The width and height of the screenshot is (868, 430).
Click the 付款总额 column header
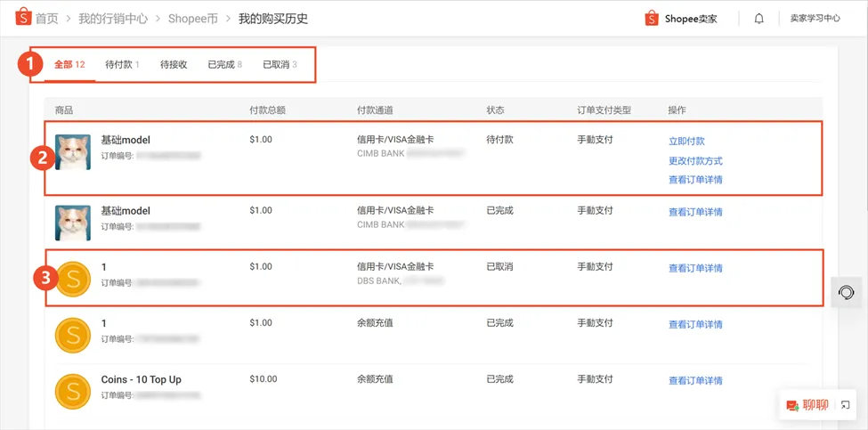pos(267,110)
